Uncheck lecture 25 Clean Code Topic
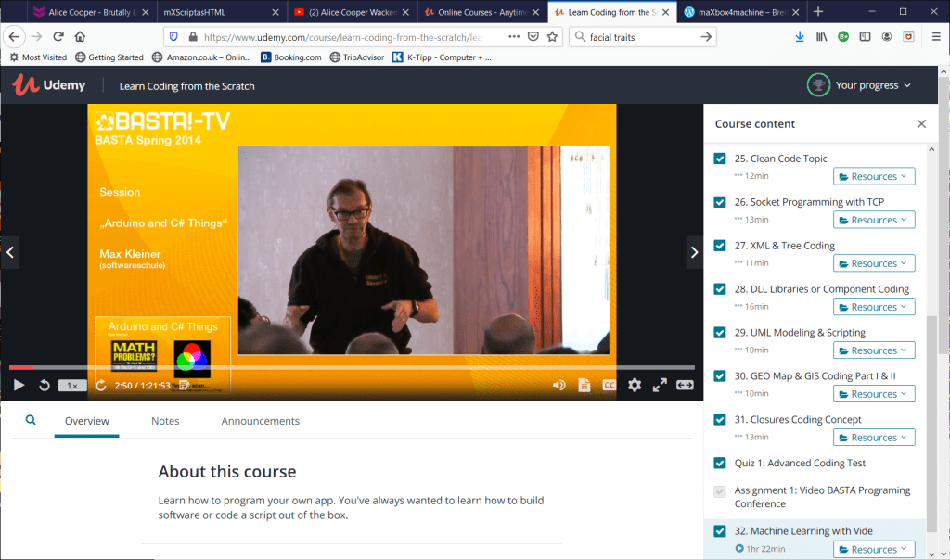This screenshot has width=950, height=560. click(x=720, y=159)
